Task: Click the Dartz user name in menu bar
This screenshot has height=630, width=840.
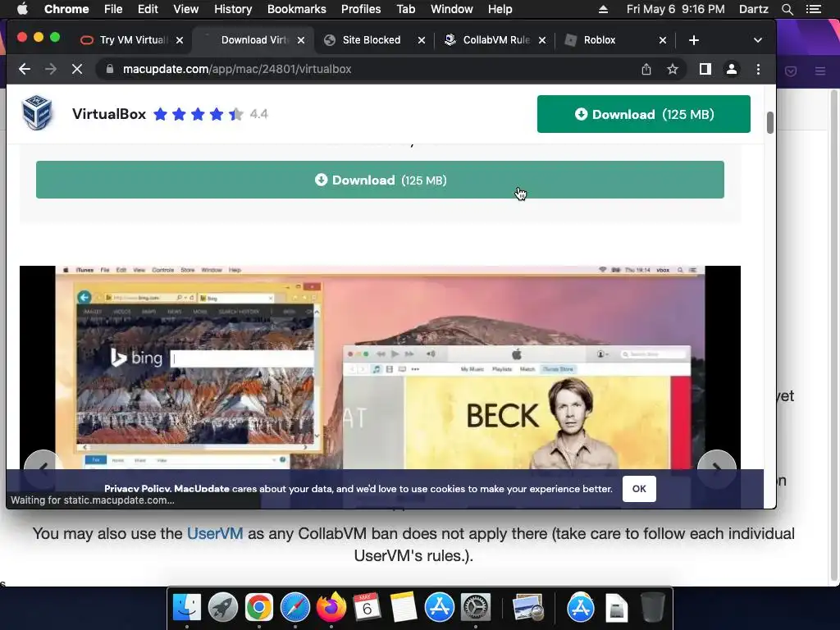Action: [x=753, y=9]
